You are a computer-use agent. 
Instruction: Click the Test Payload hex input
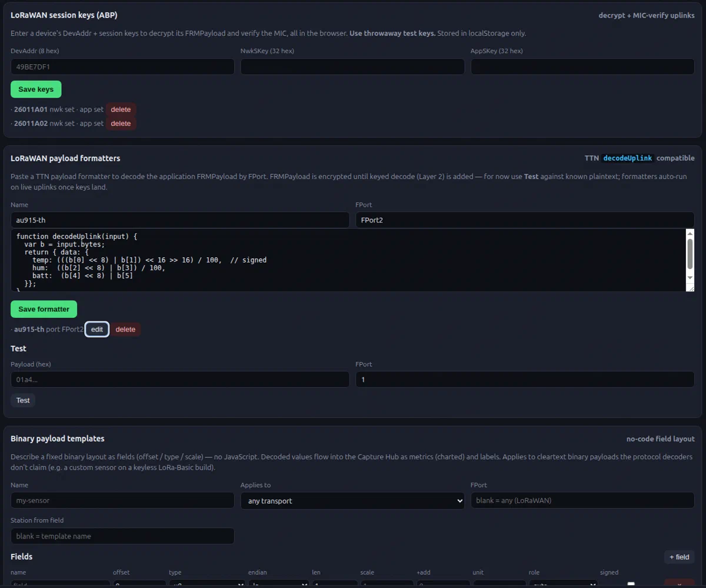click(x=180, y=380)
